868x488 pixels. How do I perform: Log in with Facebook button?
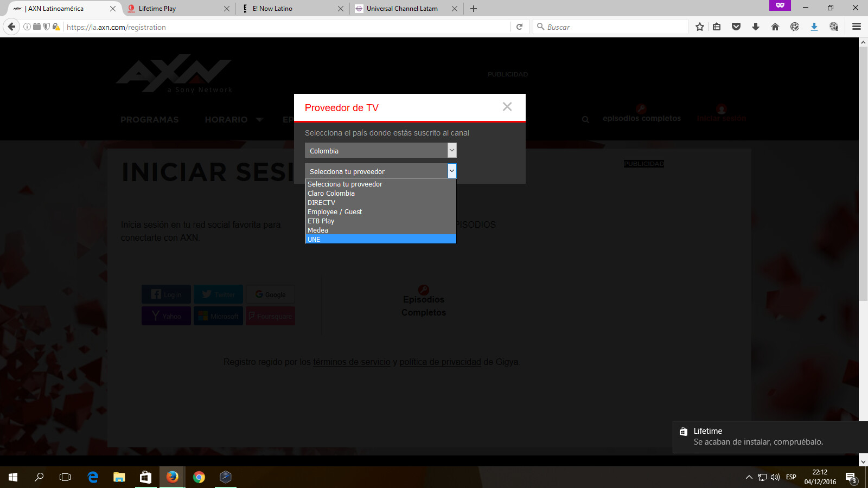pyautogui.click(x=166, y=294)
